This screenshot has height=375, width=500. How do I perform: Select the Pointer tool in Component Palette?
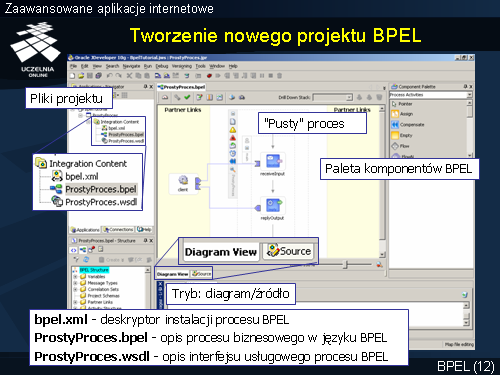[x=403, y=104]
